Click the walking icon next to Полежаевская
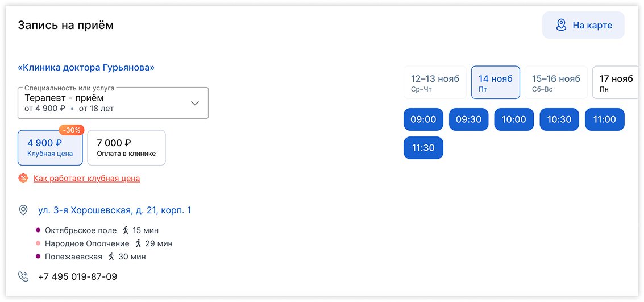 click(112, 257)
